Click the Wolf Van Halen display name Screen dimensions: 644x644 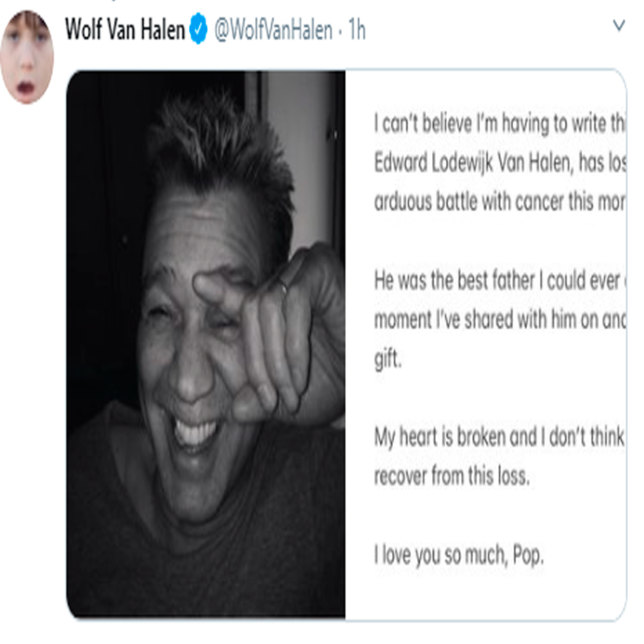click(x=125, y=30)
